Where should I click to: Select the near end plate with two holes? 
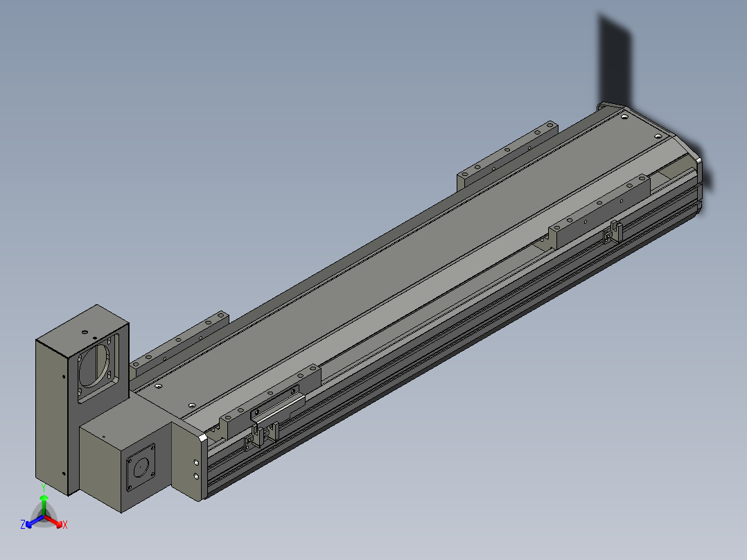point(188,462)
